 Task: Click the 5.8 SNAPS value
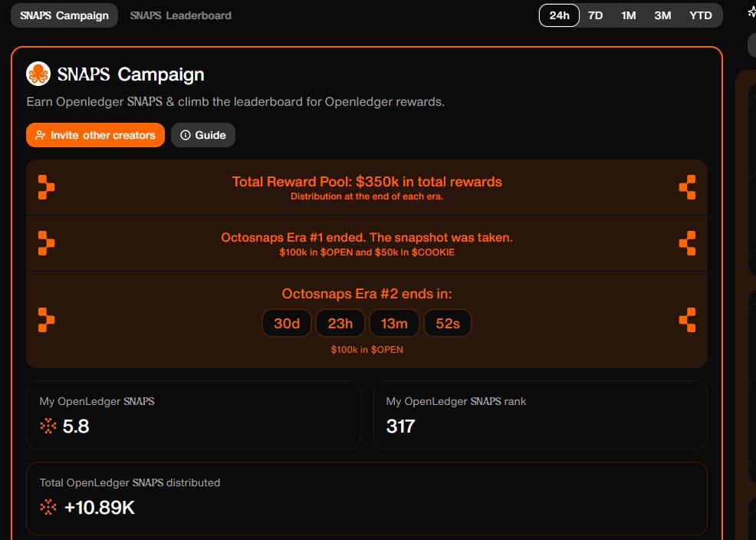point(76,426)
